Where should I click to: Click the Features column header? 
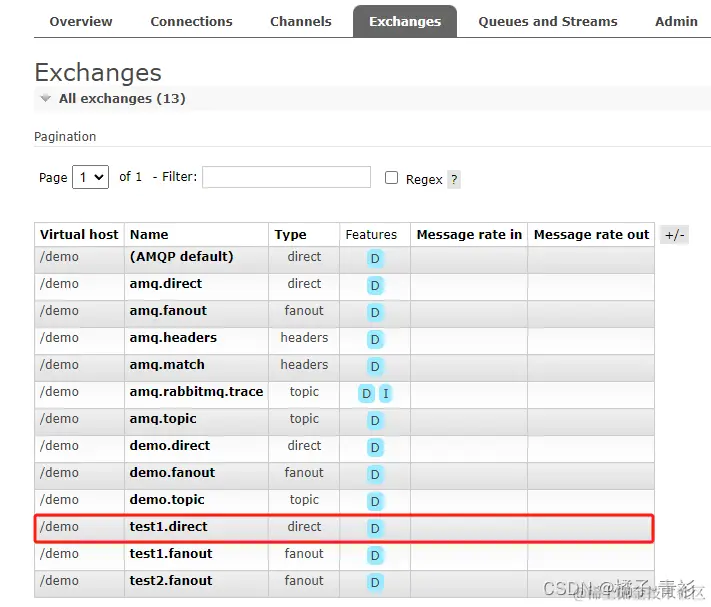point(371,234)
